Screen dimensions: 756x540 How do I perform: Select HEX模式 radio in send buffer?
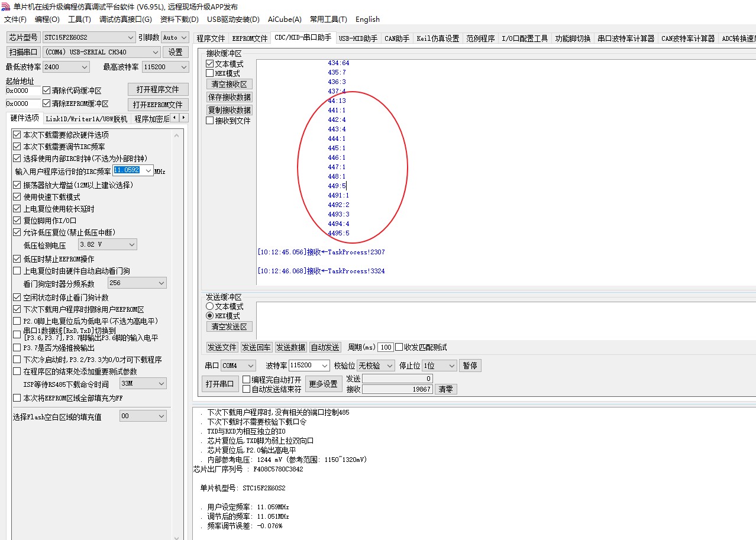(209, 316)
